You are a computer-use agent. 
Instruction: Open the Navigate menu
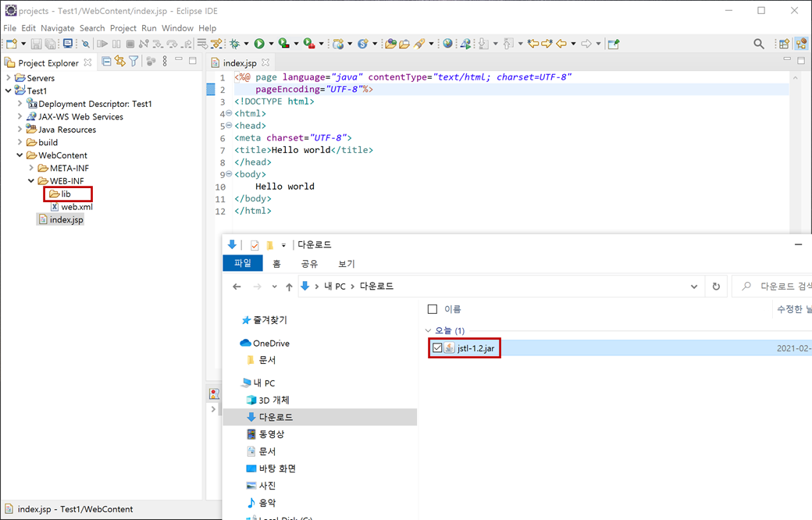[57, 27]
